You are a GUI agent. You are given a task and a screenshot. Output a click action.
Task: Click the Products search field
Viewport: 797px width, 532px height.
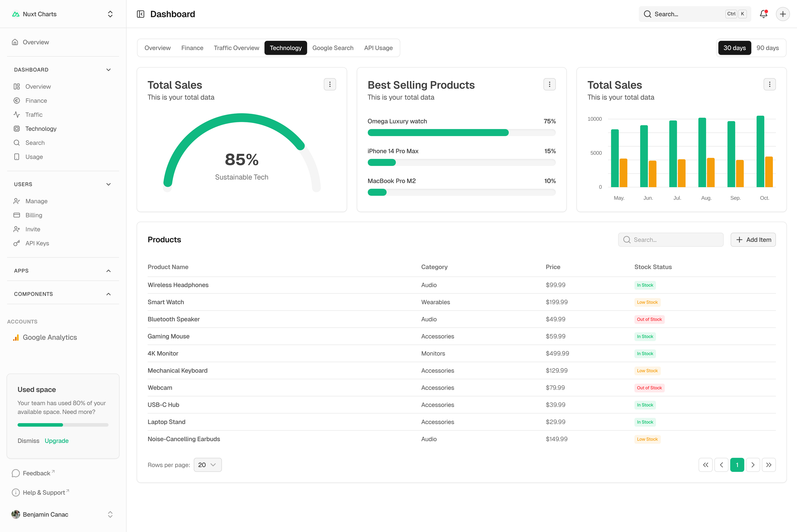[x=671, y=239]
